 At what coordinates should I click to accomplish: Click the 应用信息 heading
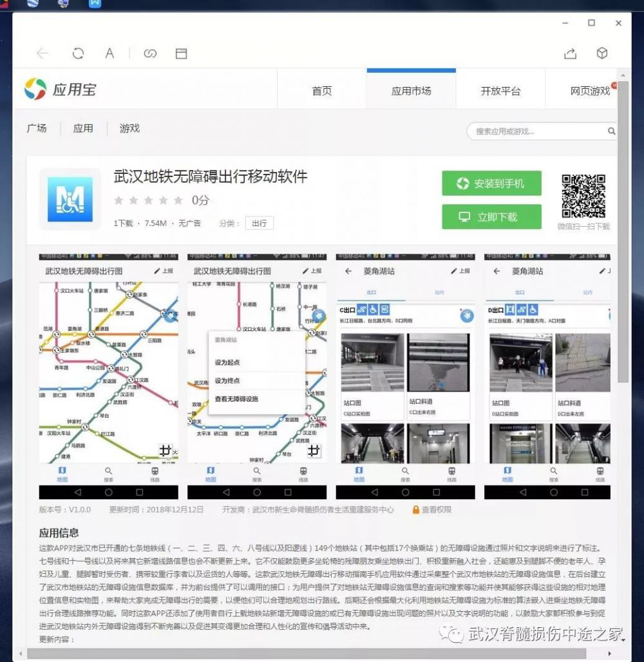tap(59, 533)
